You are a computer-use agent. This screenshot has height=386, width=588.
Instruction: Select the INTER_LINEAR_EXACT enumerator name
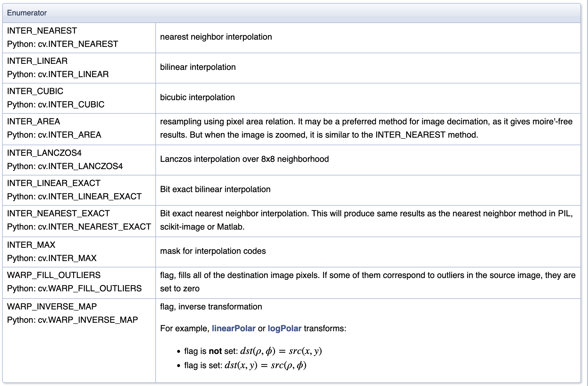click(53, 183)
